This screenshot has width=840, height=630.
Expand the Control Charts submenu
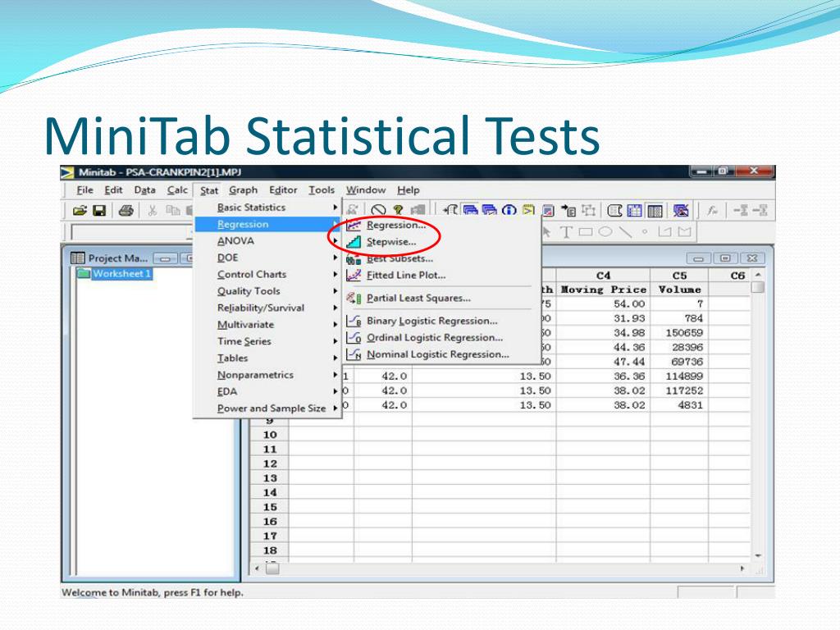pos(267,274)
